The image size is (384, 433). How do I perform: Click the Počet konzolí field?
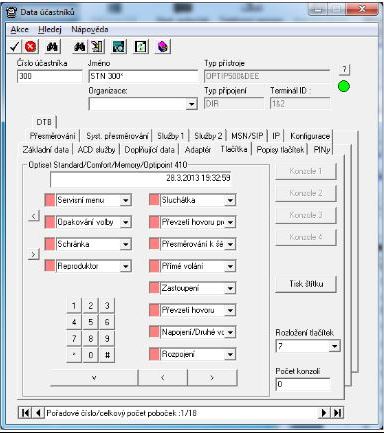coord(303,384)
